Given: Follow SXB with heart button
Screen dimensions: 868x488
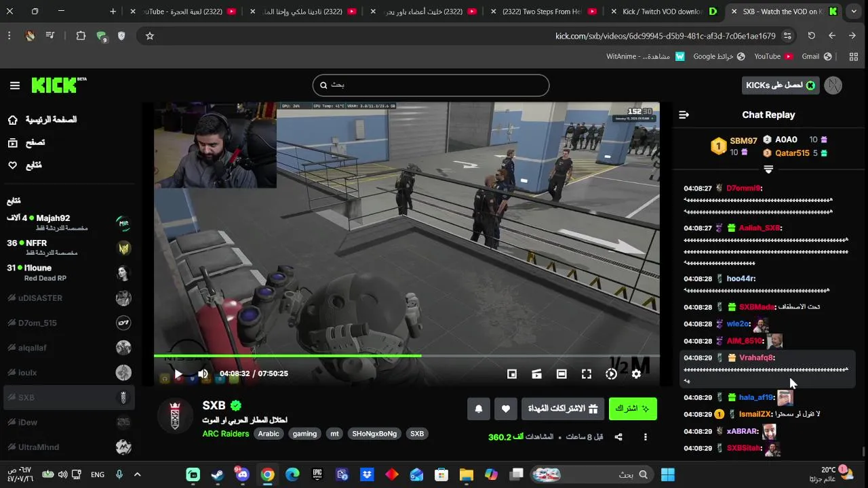Looking at the screenshot, I should pyautogui.click(x=505, y=409).
